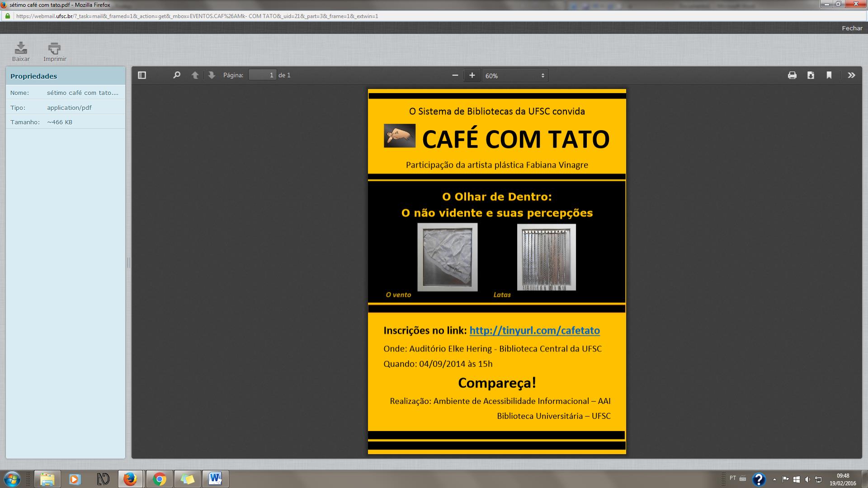Zoom out with the minus button
This screenshot has height=488, width=868.
455,75
